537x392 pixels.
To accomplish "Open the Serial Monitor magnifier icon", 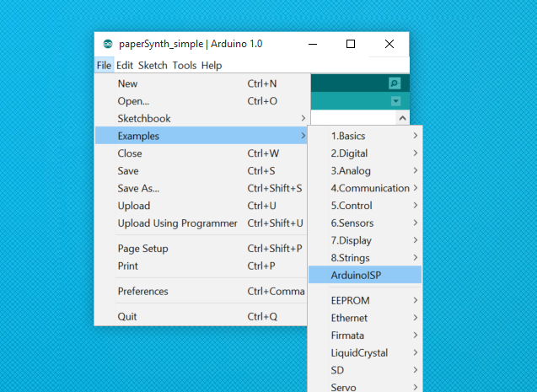I will (x=395, y=83).
